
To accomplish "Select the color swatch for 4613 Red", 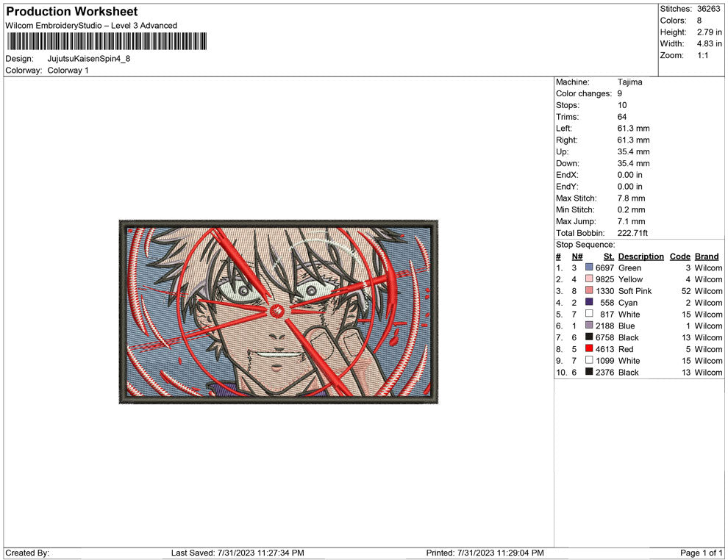I will point(589,348).
